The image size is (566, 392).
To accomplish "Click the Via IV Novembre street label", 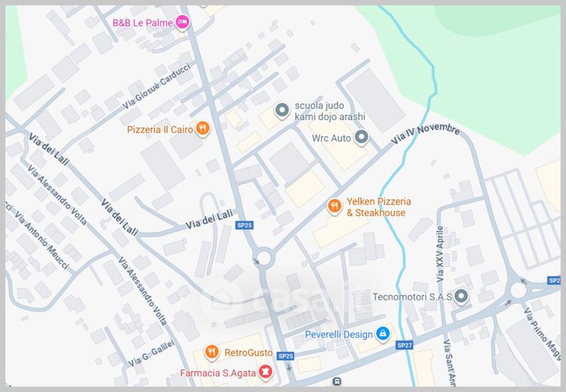I will (x=426, y=134).
